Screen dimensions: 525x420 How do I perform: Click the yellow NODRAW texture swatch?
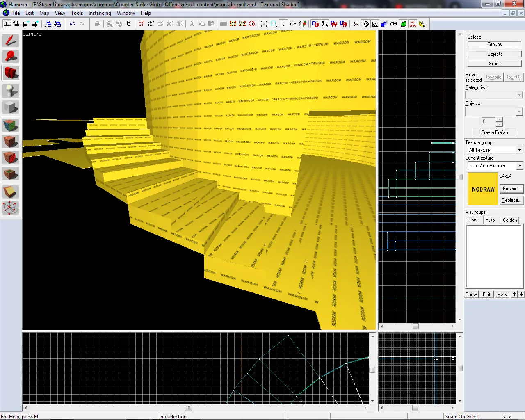point(483,189)
